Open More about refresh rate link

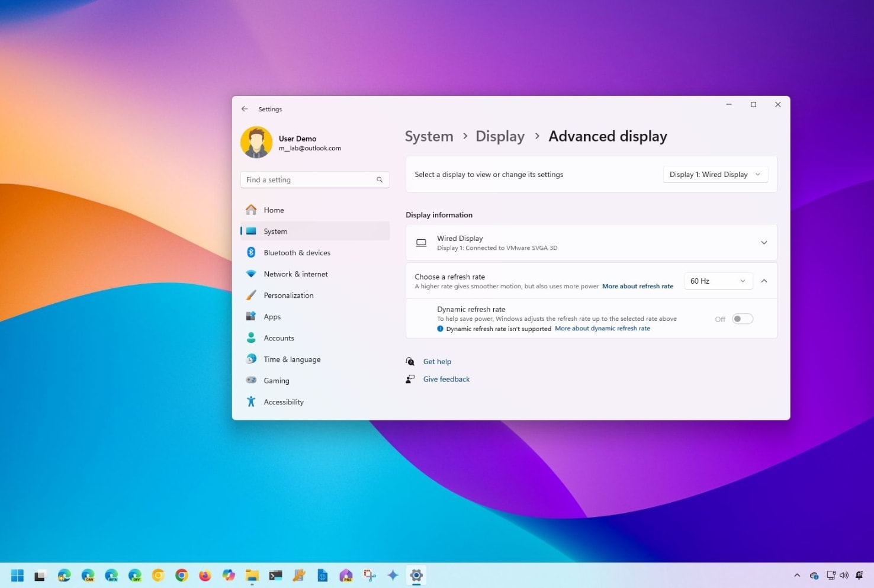pos(638,286)
